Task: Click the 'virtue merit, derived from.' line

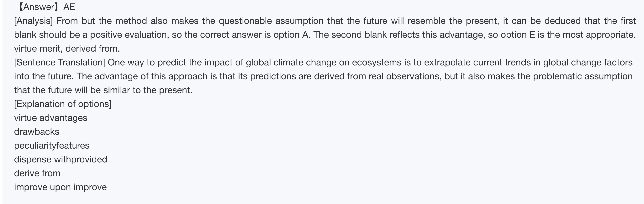Action: pyautogui.click(x=67, y=48)
